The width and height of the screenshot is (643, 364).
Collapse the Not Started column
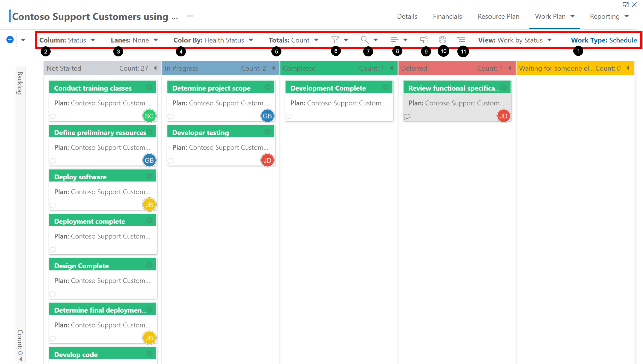(x=155, y=68)
